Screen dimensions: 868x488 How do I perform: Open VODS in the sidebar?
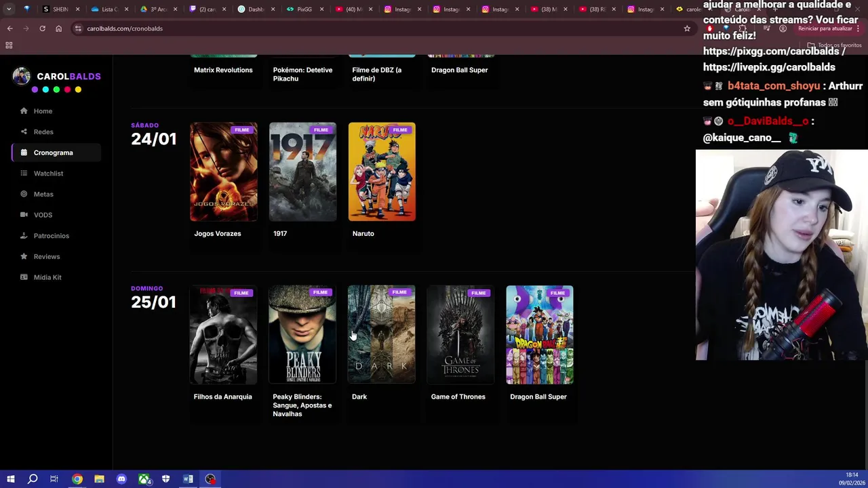[x=56, y=215]
